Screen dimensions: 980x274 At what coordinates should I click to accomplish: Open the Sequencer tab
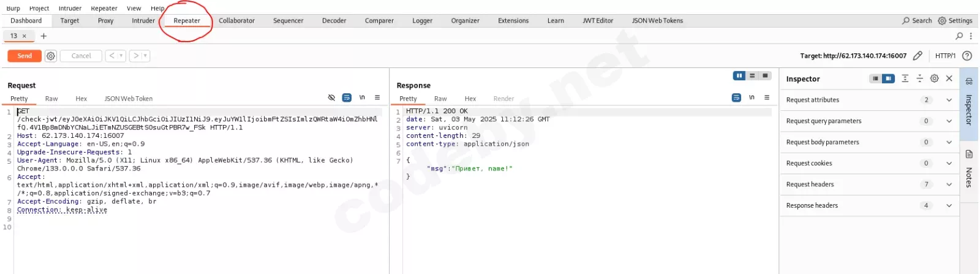(288, 20)
